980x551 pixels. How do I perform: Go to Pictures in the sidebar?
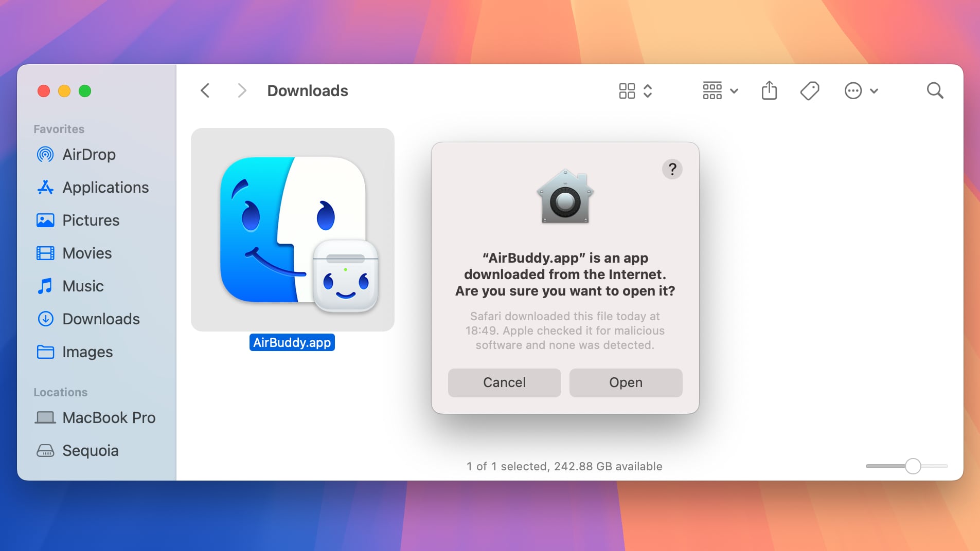91,220
